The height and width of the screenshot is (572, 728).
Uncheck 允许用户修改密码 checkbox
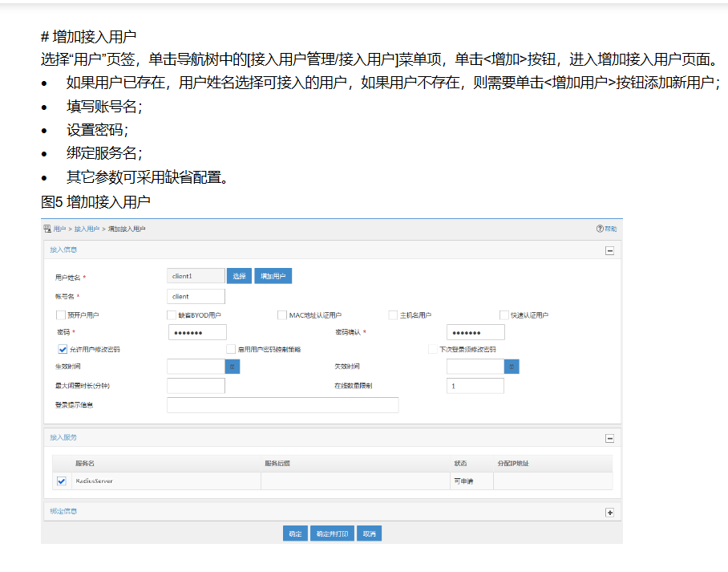(x=63, y=349)
